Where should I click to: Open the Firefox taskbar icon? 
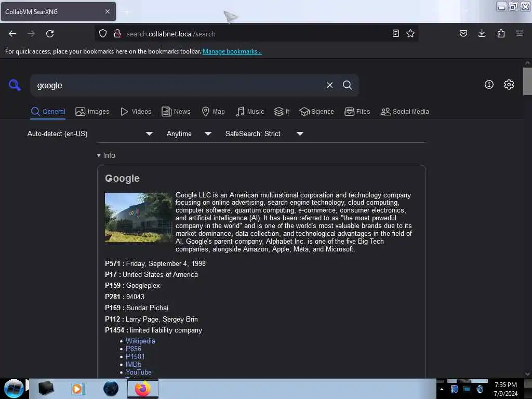(x=143, y=389)
